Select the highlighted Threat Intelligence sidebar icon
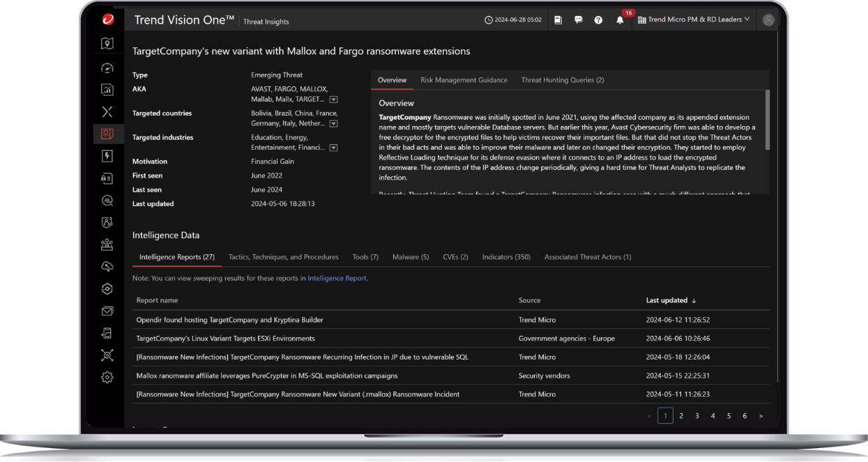This screenshot has height=462, width=868. pyautogui.click(x=107, y=132)
